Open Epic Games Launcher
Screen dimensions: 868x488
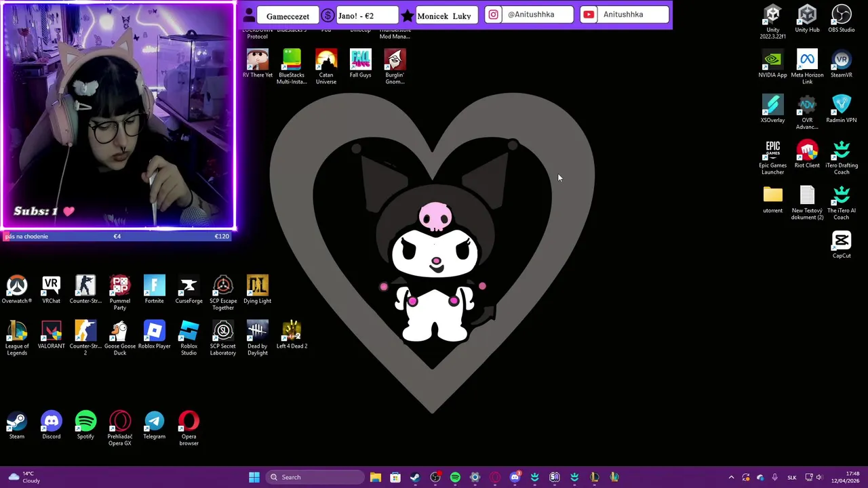point(772,157)
